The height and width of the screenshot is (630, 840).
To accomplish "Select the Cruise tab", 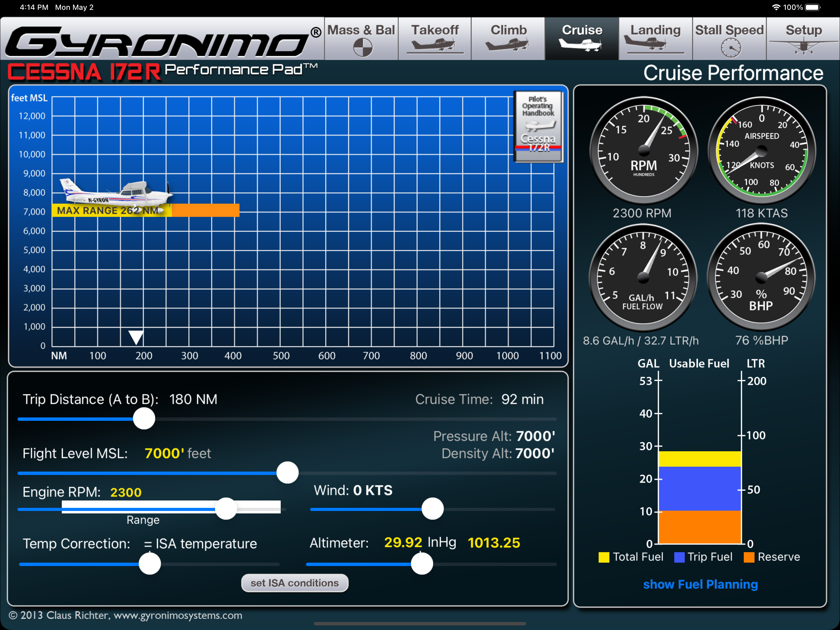I will [582, 39].
